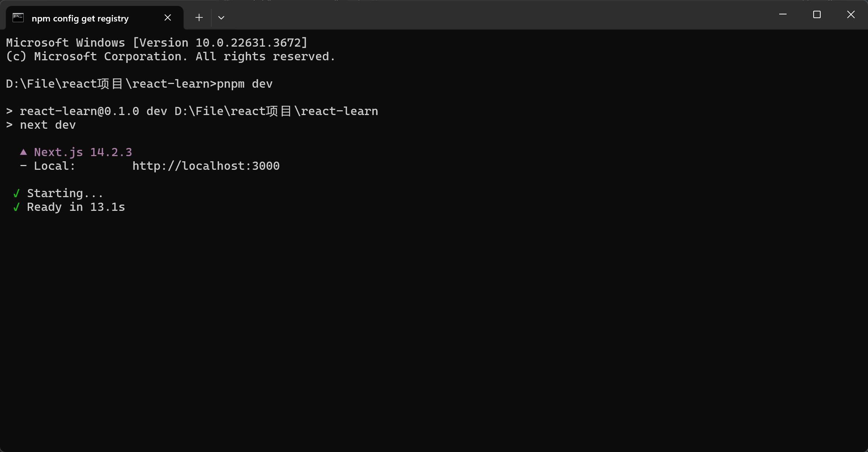Maximize the terminal window

pyautogui.click(x=817, y=15)
